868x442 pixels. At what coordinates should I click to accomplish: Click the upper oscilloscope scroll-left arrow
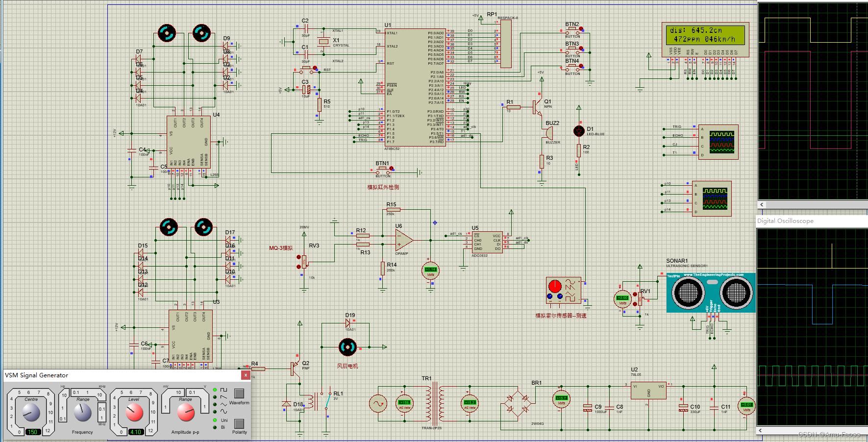coord(762,205)
